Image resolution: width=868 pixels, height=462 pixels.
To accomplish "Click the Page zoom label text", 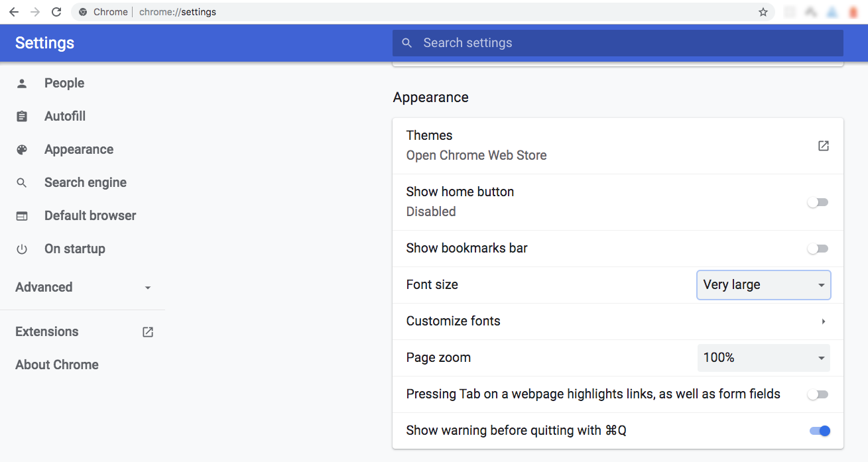I will pos(438,358).
